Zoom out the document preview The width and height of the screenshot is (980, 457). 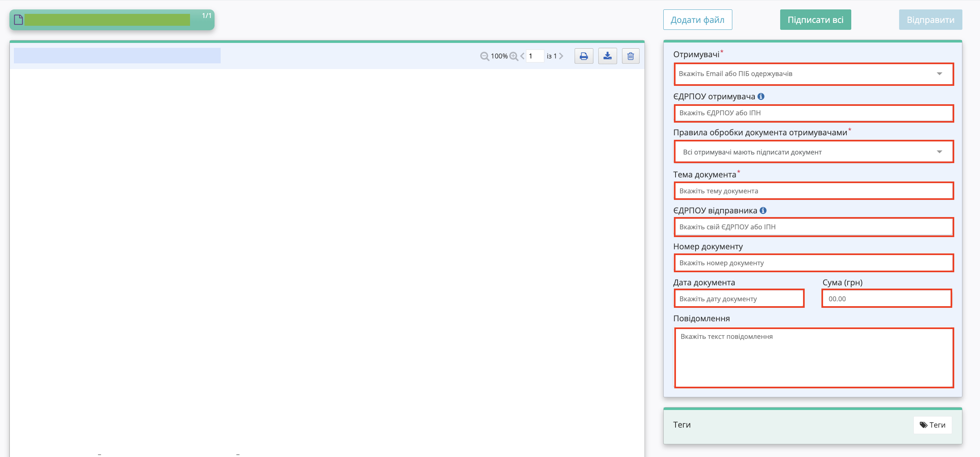[x=485, y=56]
